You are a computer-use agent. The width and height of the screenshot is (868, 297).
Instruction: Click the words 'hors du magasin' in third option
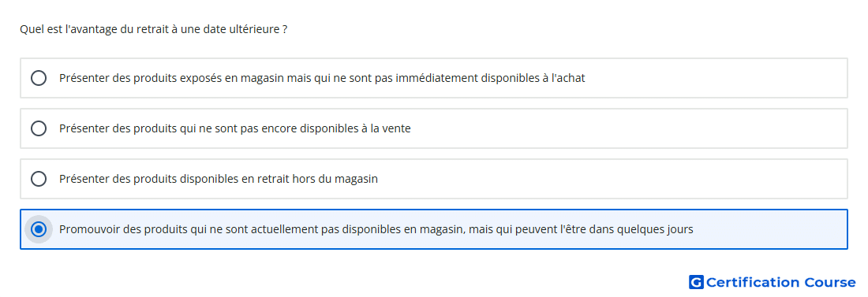[335, 179]
